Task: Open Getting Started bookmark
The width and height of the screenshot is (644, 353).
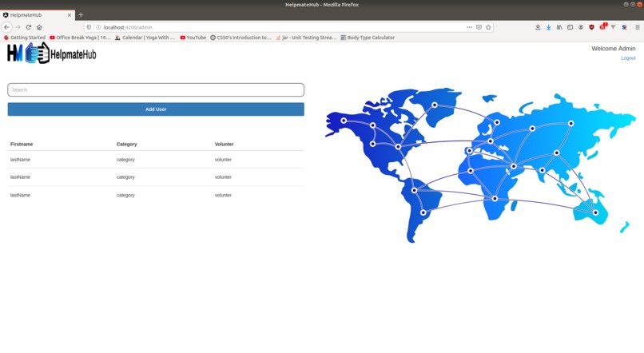Action: [x=24, y=38]
